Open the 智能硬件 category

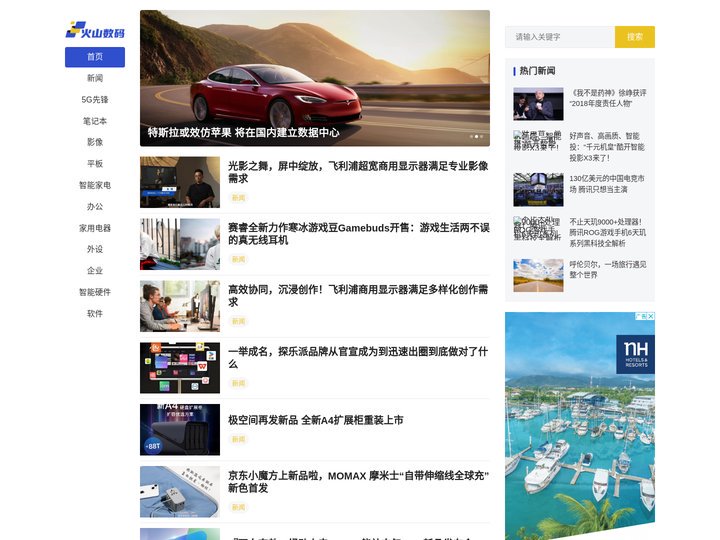point(95,292)
